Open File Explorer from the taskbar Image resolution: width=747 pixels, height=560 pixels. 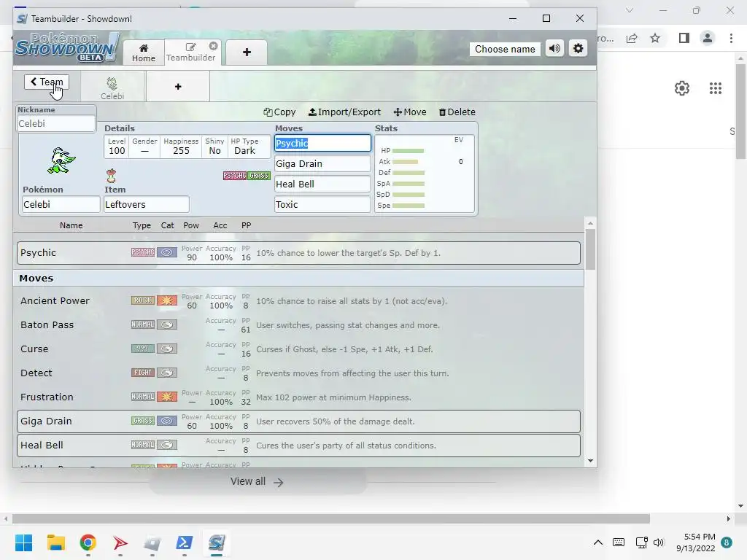pos(55,542)
